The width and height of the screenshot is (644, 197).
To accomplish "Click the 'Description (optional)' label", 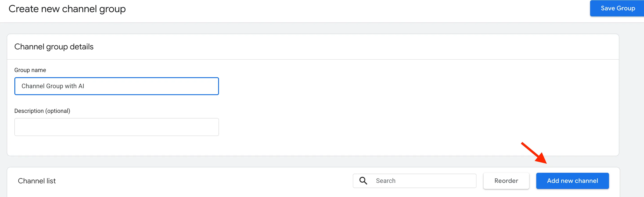I will (x=42, y=111).
